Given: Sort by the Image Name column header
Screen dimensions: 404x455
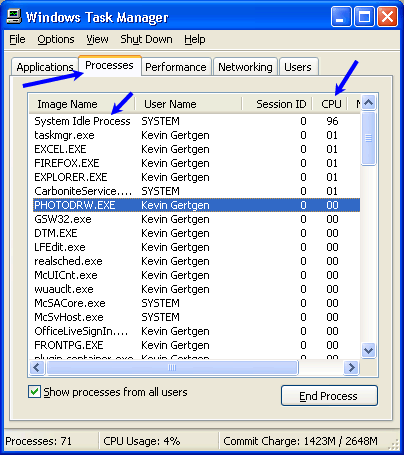Looking at the screenshot, I should 82,104.
